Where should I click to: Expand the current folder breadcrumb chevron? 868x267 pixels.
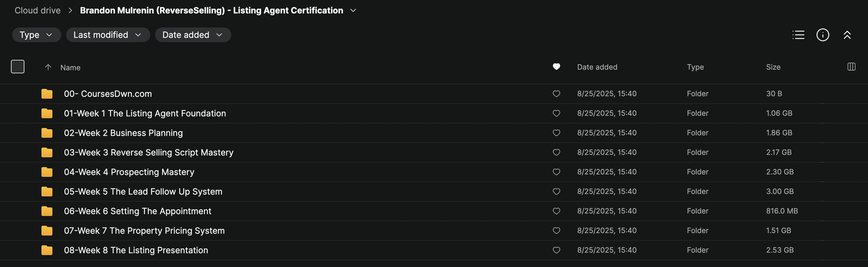point(353,10)
